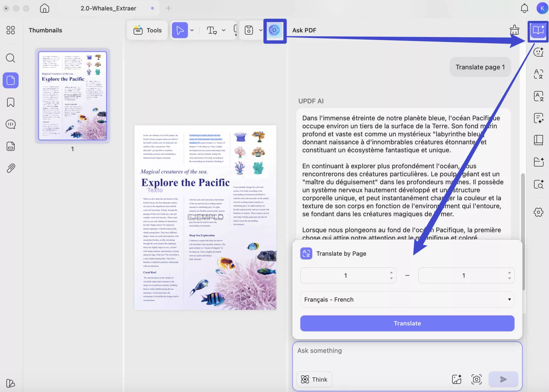Open the user account avatar K

(x=542, y=8)
